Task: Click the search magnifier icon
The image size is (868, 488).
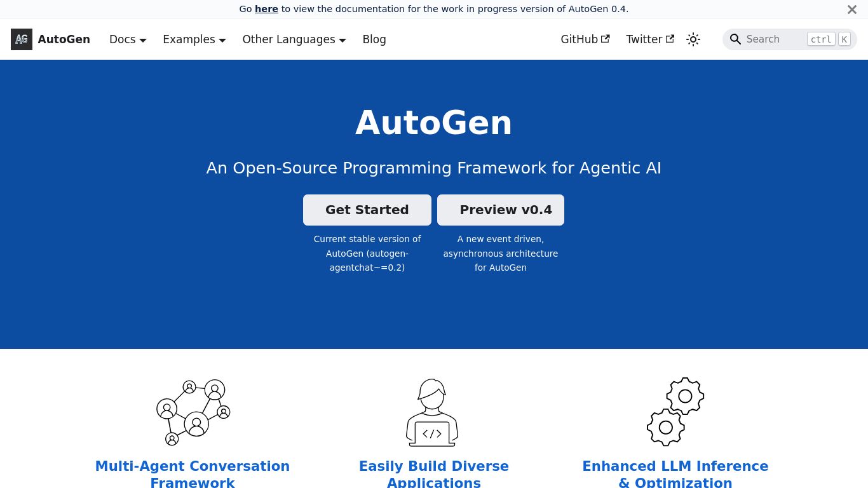Action: (x=736, y=39)
